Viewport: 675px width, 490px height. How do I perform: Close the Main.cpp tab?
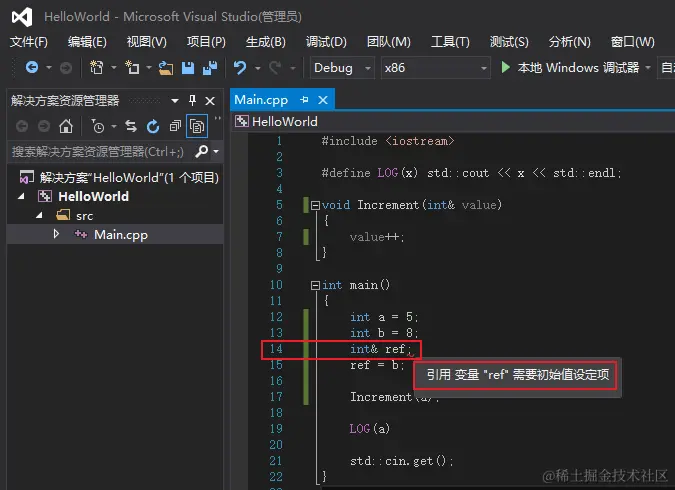point(323,100)
